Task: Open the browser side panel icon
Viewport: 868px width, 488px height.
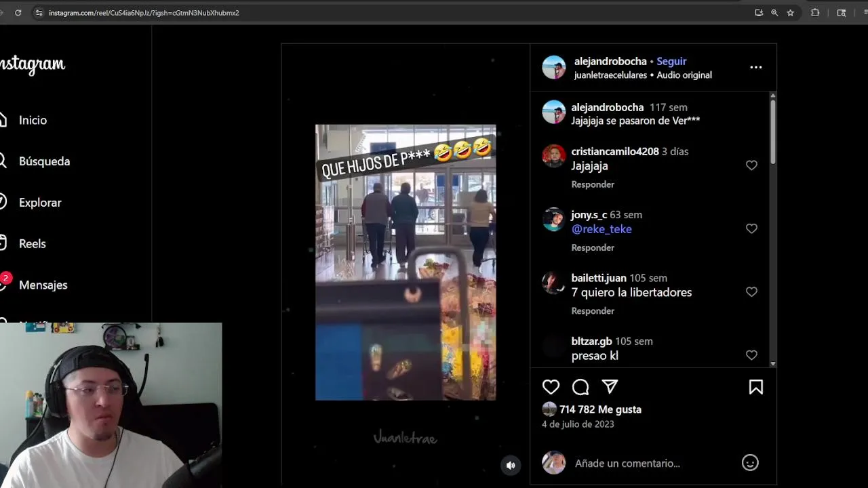Action: (842, 13)
